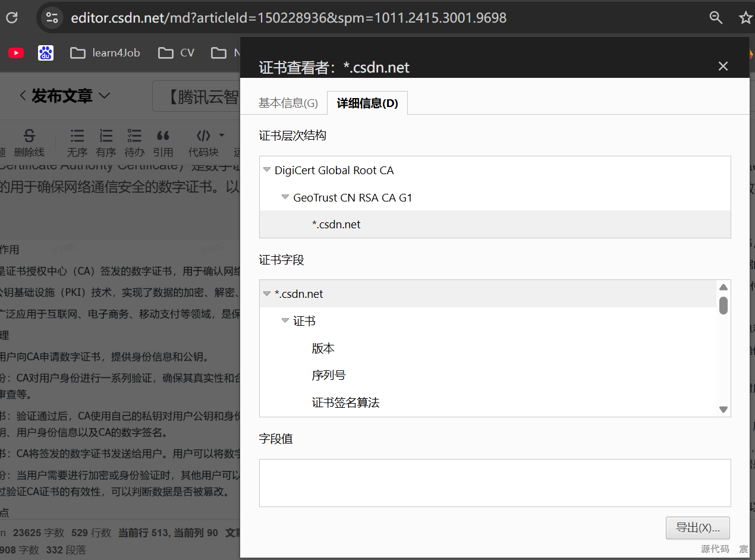Switch to the 基本信息(G) tab
Image resolution: width=755 pixels, height=560 pixels.
tap(288, 103)
